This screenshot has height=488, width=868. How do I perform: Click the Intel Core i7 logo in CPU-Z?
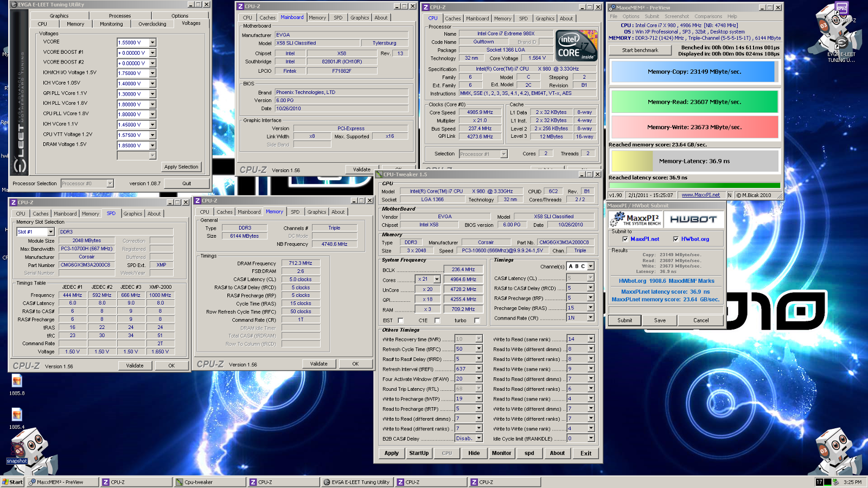click(576, 46)
